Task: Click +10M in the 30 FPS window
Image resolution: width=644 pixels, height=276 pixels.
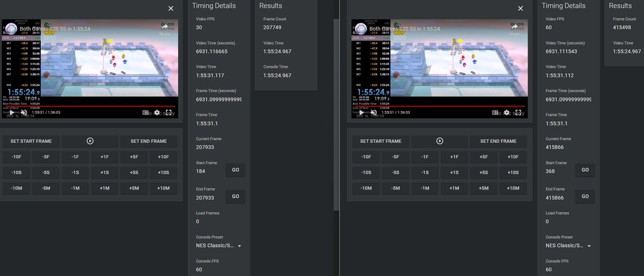Action: [164, 188]
